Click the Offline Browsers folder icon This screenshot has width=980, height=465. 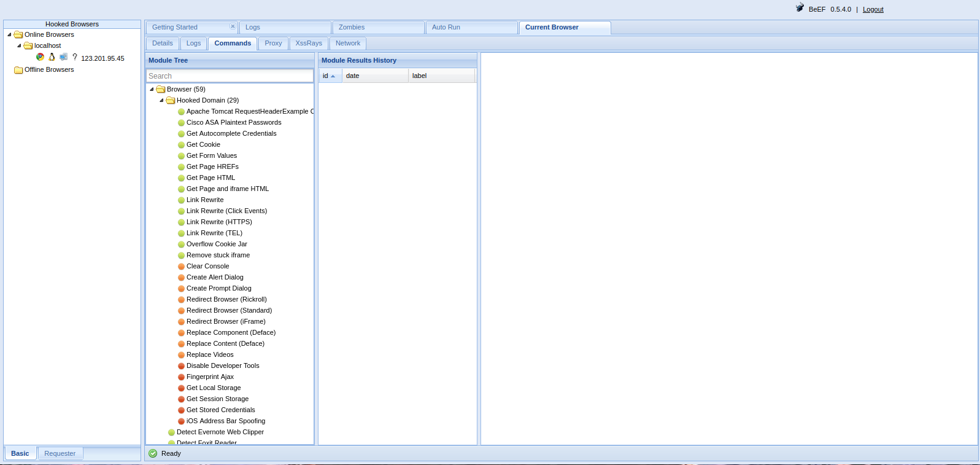[18, 70]
